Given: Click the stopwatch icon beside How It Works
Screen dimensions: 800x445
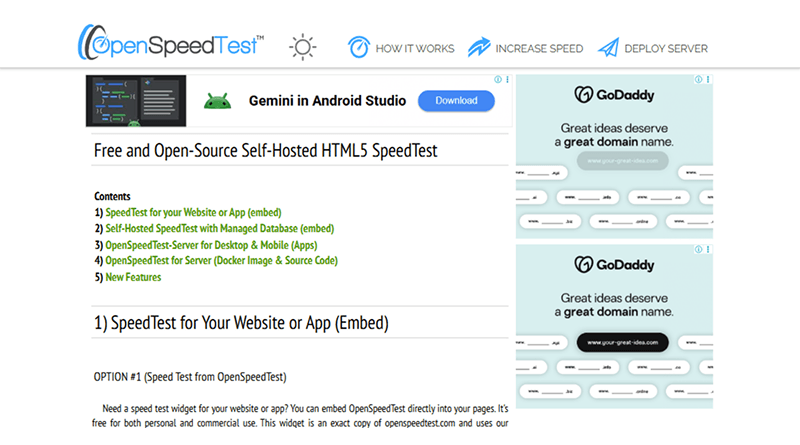Looking at the screenshot, I should pos(359,47).
